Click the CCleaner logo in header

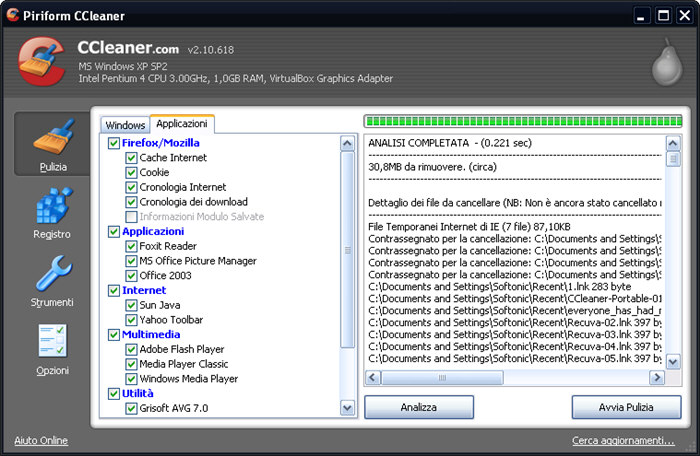[x=41, y=61]
